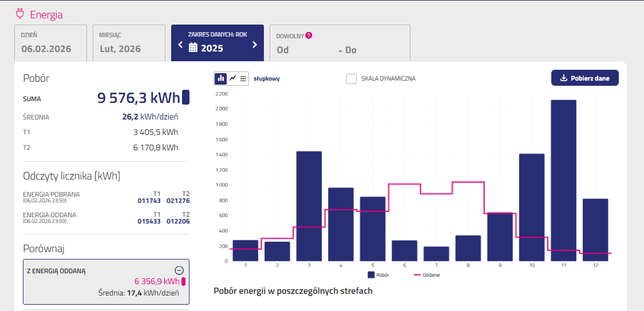644x311 pixels.
Task: Toggle Pobór series in chart legend
Action: pyautogui.click(x=378, y=275)
